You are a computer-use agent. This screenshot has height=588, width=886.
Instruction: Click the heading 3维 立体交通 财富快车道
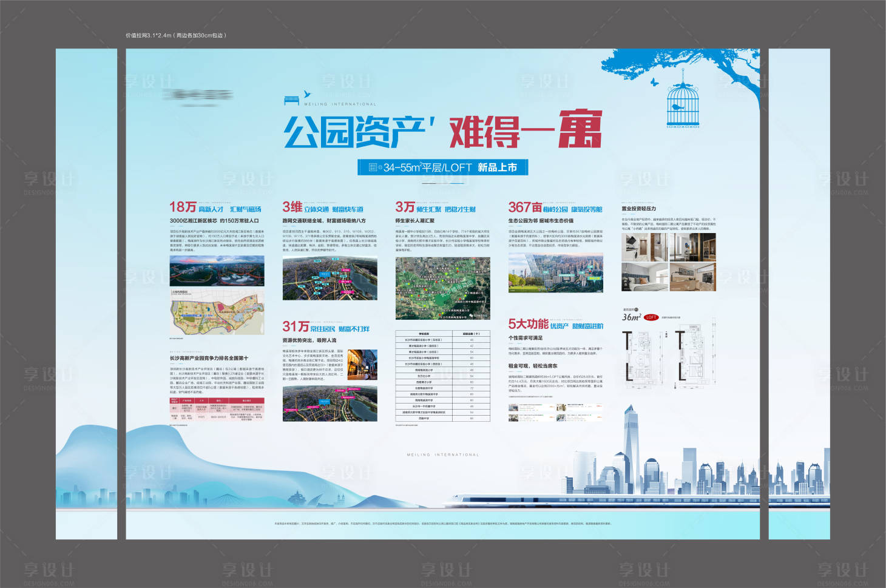(x=323, y=208)
